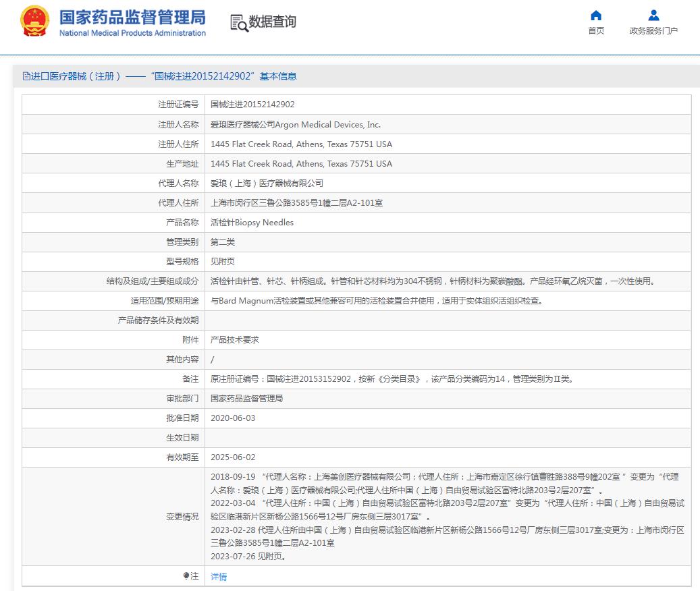Click the 代理人名称 label cell
700x591 pixels.
[113, 184]
